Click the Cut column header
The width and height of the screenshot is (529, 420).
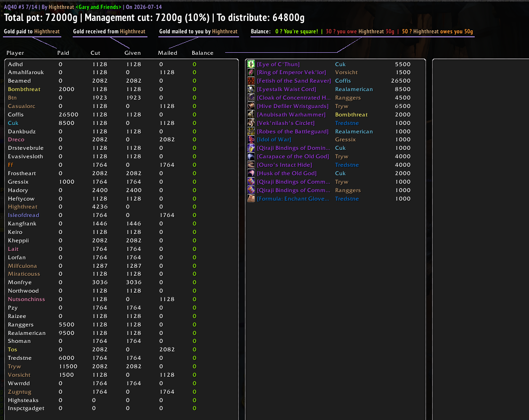click(x=95, y=53)
